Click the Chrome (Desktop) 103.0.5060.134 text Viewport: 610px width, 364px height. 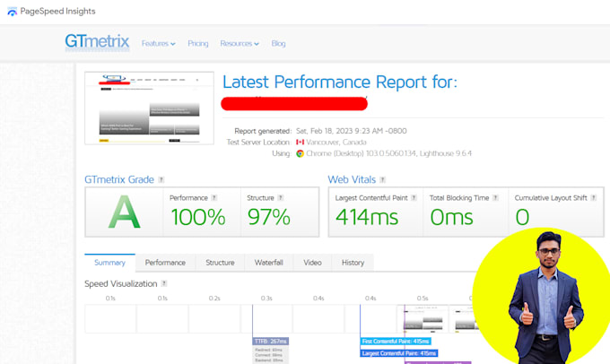click(362, 153)
